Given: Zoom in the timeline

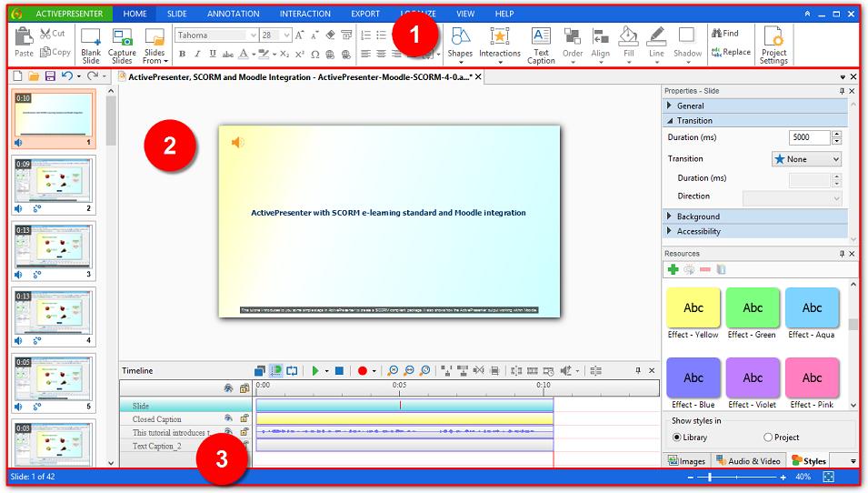Looking at the screenshot, I should 393,370.
